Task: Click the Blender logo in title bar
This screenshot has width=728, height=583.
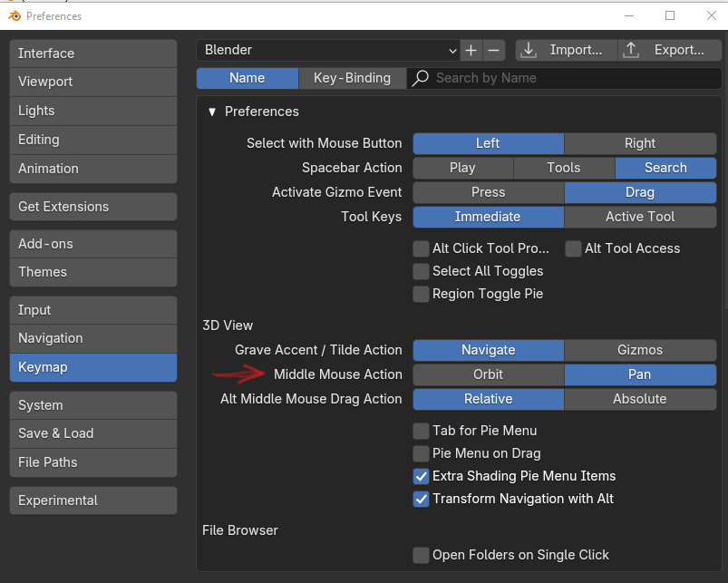Action: [x=15, y=16]
